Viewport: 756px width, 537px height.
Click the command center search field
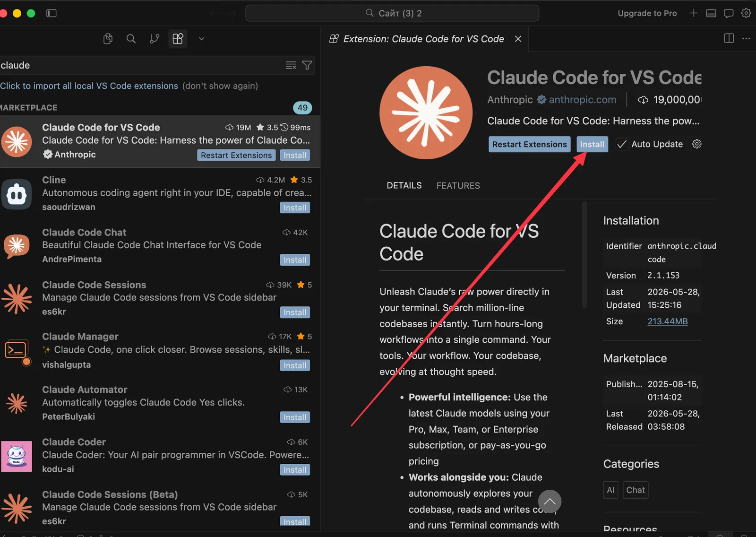[392, 13]
